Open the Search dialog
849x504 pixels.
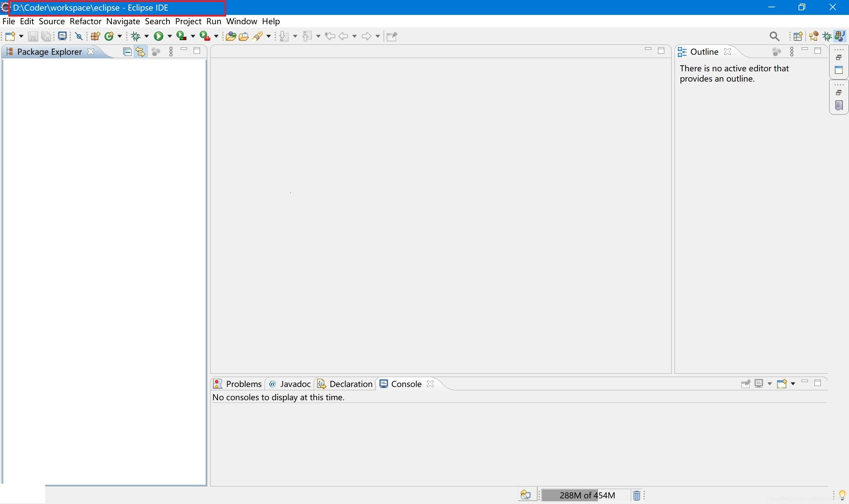(x=157, y=21)
